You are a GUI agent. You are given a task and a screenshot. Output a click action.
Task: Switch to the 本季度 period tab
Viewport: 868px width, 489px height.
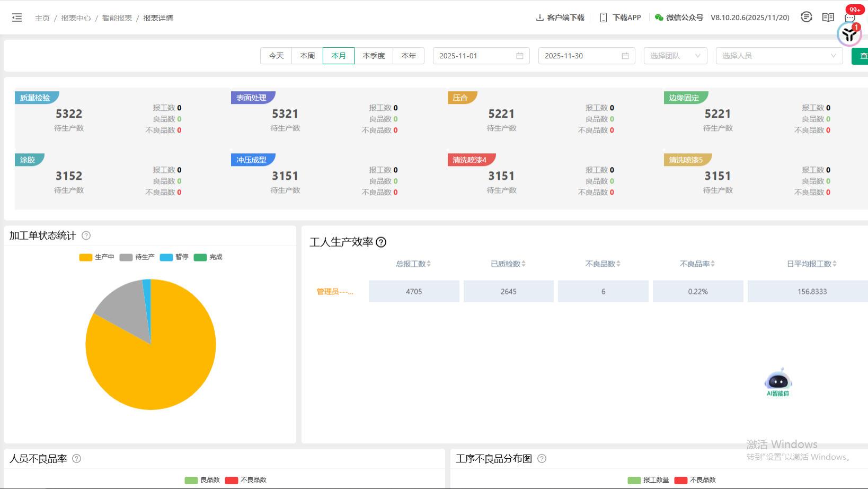pos(374,55)
